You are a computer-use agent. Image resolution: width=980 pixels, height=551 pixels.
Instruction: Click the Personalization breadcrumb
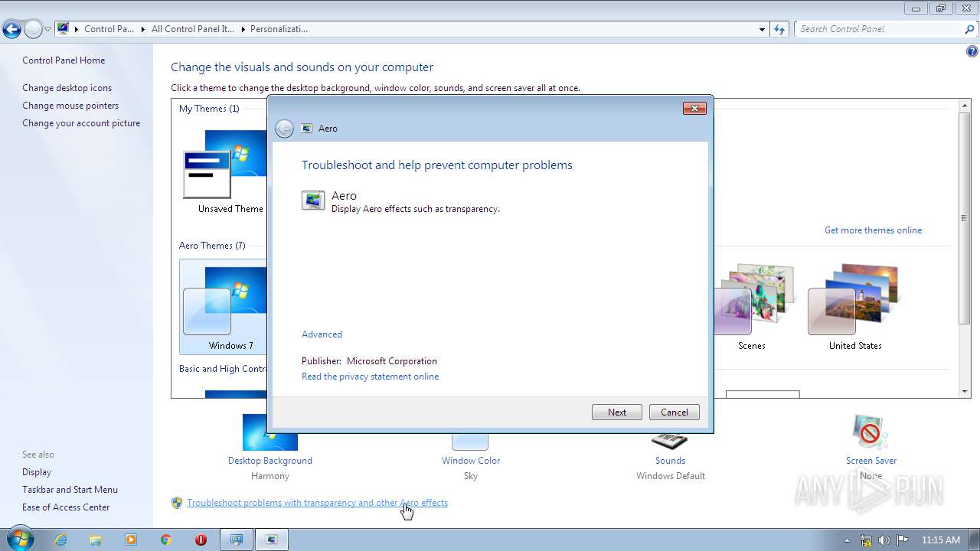(279, 29)
